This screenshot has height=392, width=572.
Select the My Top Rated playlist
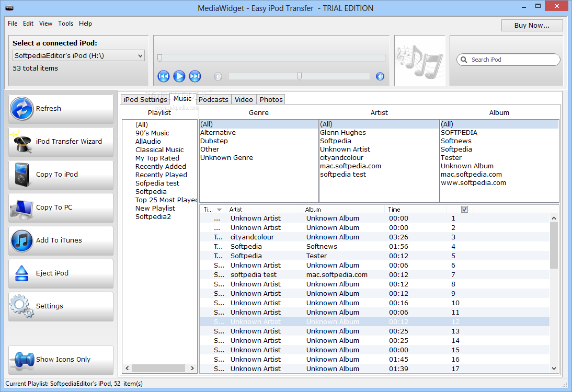(x=157, y=158)
